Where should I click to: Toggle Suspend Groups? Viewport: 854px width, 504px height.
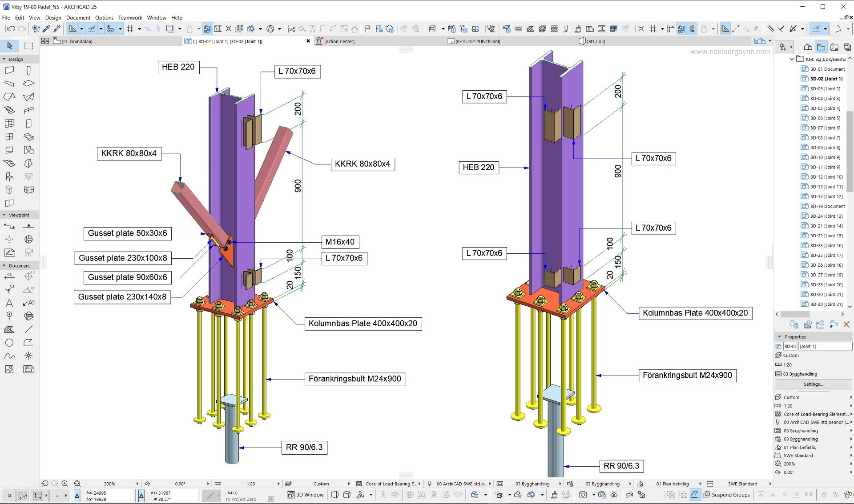point(726,495)
